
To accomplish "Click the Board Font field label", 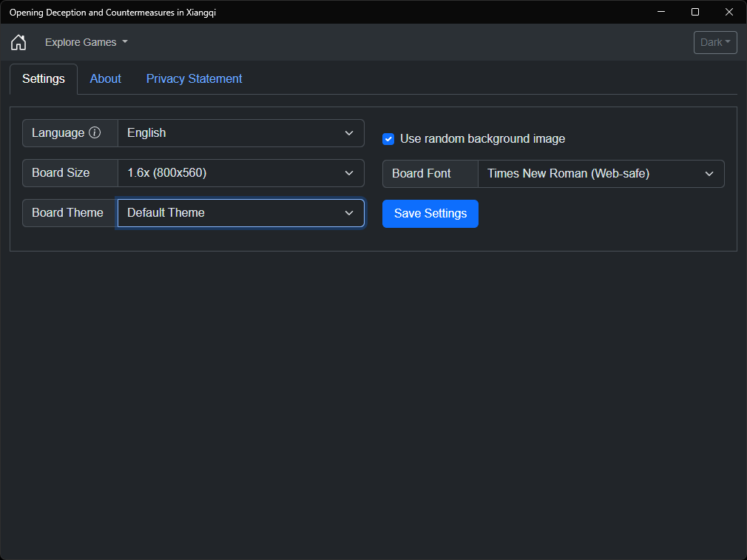I will [421, 174].
